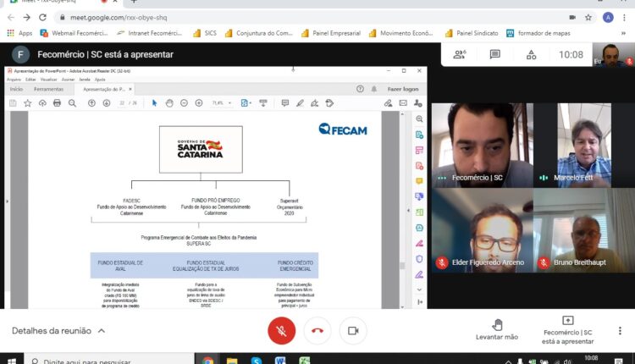Image resolution: width=635 pixels, height=364 pixels.
Task: Expand Detalhes da reunião
Action: click(x=58, y=331)
